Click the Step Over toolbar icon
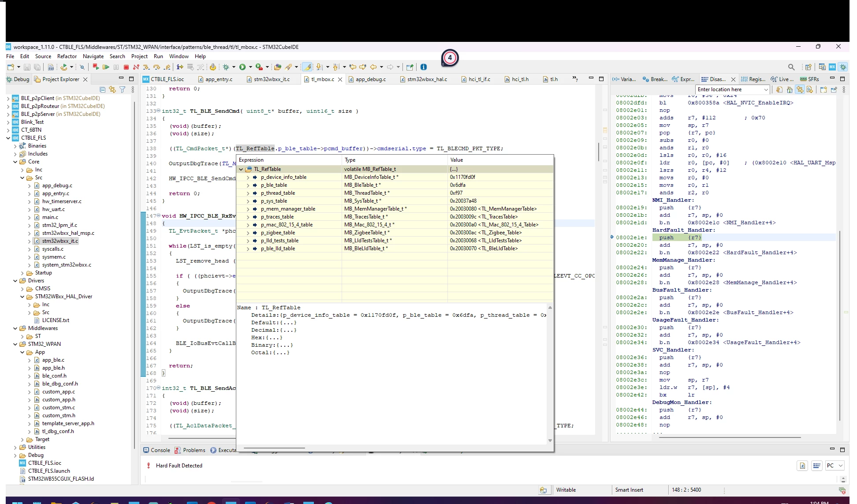The width and height of the screenshot is (857, 504). tap(156, 67)
